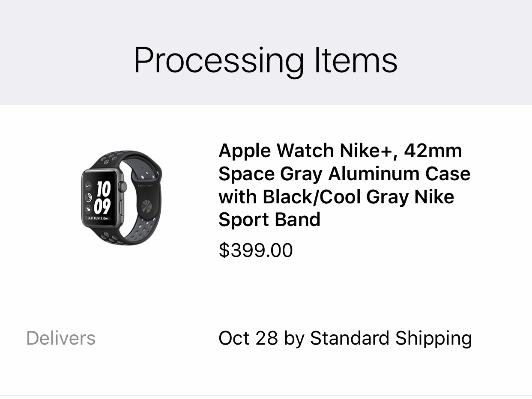The image size is (532, 399).
Task: Click the Standard Shipping text
Action: (x=391, y=339)
